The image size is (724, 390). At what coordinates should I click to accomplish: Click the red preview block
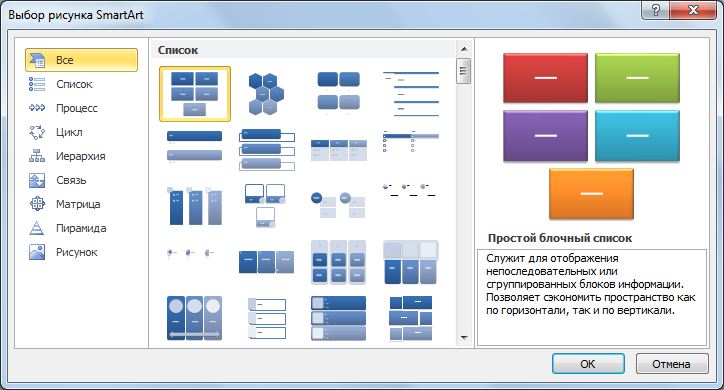point(545,78)
